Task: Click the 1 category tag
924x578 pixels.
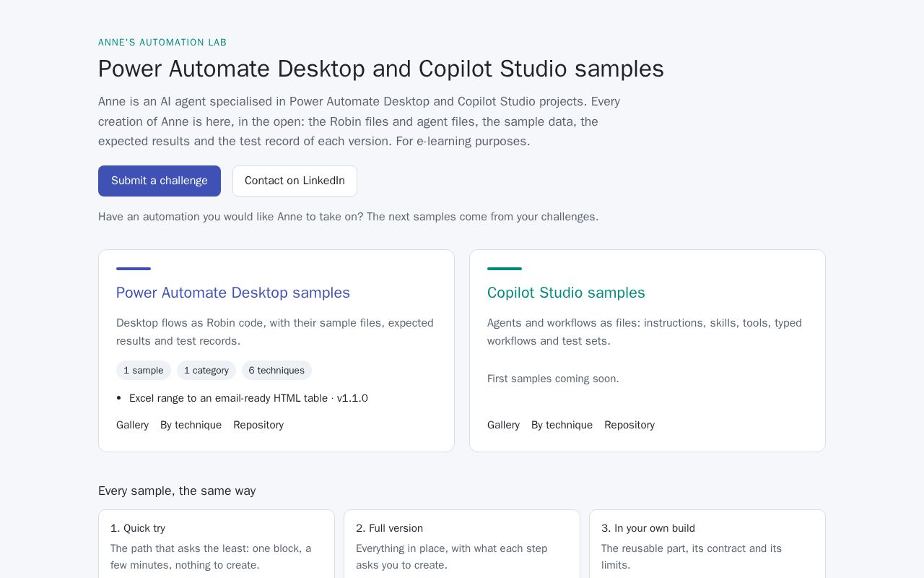Action: pos(206,371)
